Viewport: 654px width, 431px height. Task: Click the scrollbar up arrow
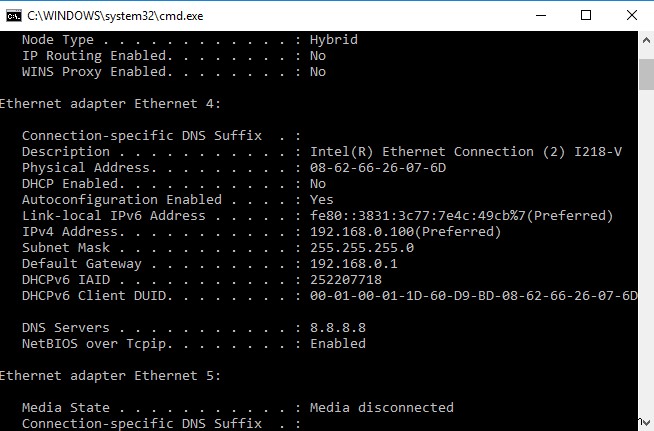(x=645, y=39)
